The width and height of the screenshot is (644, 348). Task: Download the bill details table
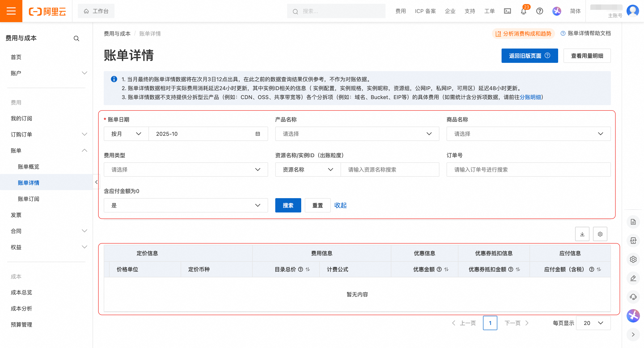tap(582, 234)
